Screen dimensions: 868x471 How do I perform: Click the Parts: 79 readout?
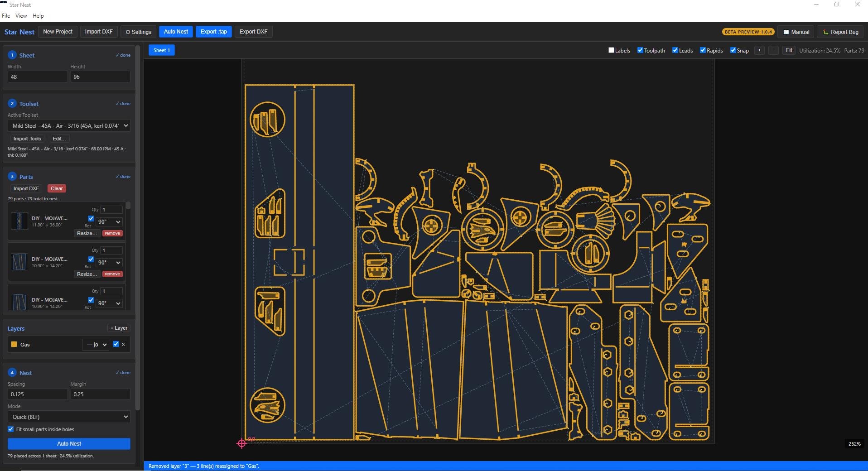(854, 51)
